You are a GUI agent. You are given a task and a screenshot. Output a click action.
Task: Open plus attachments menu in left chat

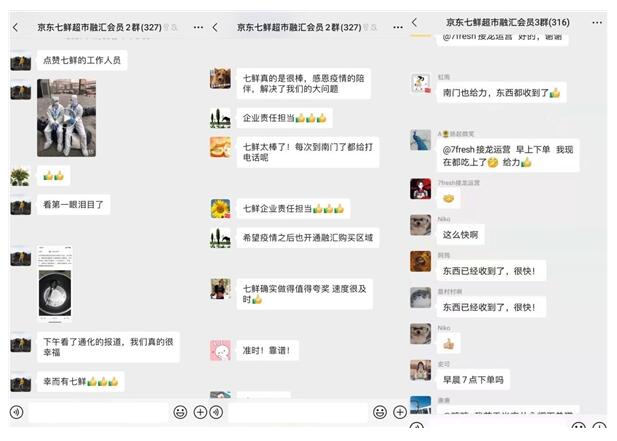[x=200, y=412]
